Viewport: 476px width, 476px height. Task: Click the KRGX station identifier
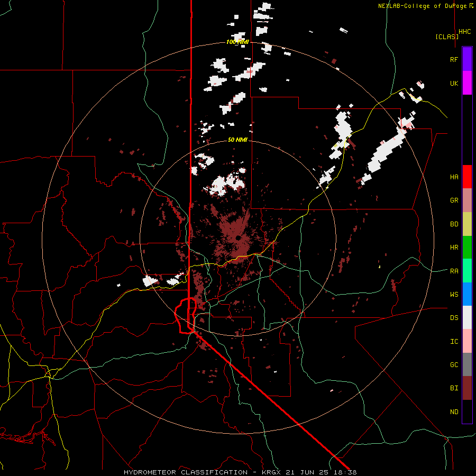(272, 472)
